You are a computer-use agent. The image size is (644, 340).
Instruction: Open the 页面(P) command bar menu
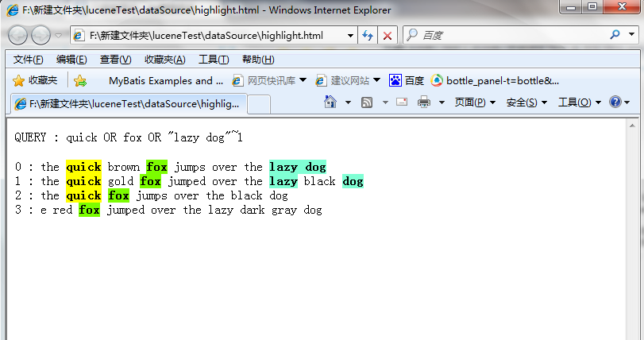click(x=475, y=102)
